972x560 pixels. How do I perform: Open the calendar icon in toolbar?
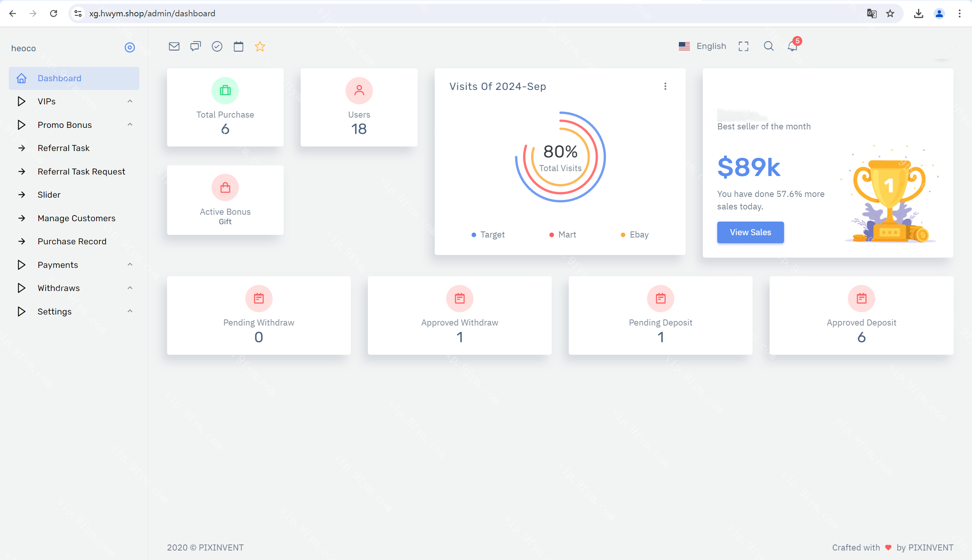(238, 47)
